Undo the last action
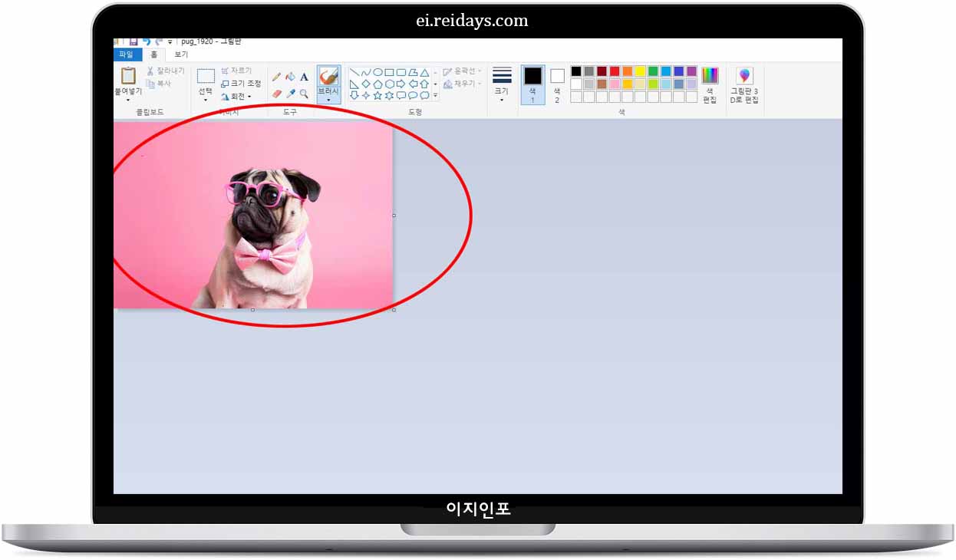Image resolution: width=956 pixels, height=560 pixels. click(x=147, y=43)
